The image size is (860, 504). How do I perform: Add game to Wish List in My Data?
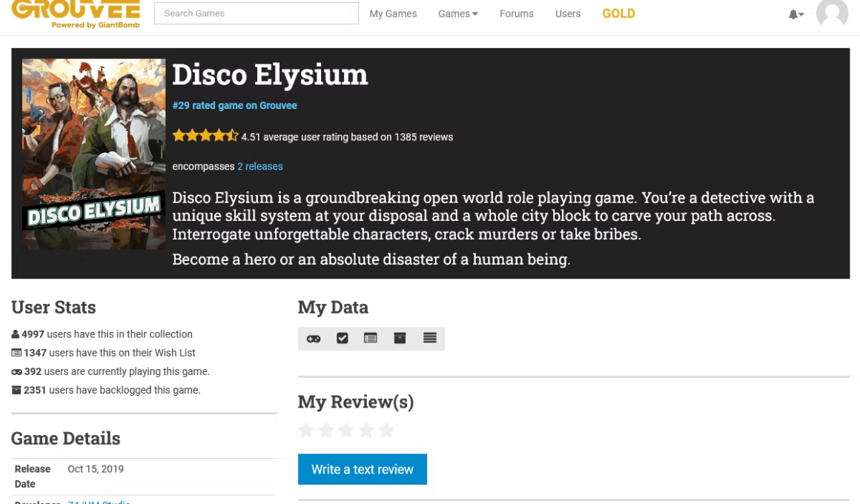[371, 339]
